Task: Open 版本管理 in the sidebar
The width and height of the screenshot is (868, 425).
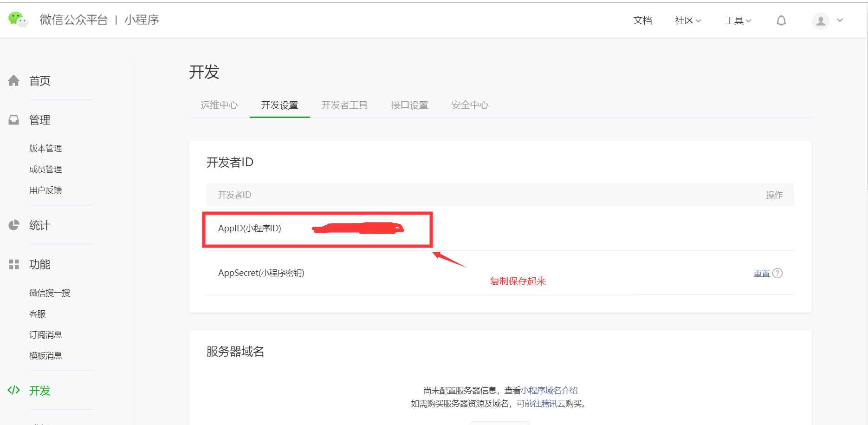Action: tap(45, 148)
